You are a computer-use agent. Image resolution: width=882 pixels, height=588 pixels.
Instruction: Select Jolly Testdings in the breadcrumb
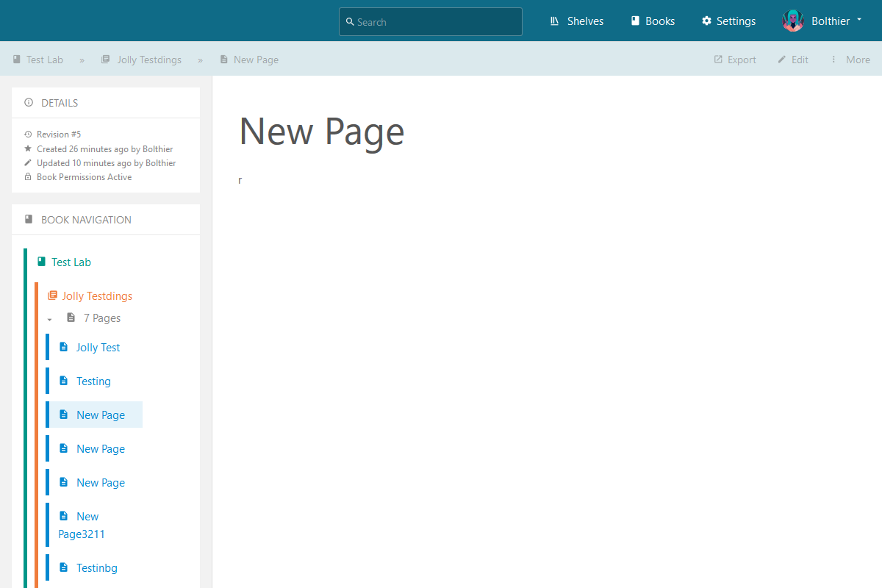150,60
